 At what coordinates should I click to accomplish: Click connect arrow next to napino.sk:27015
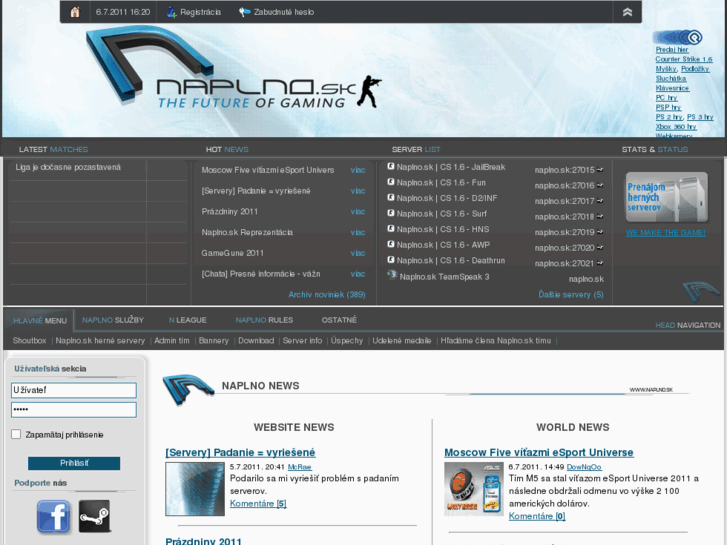point(600,170)
